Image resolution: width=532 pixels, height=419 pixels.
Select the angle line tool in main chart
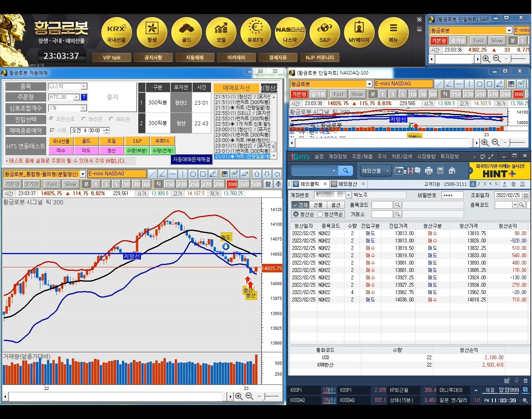pos(163,174)
